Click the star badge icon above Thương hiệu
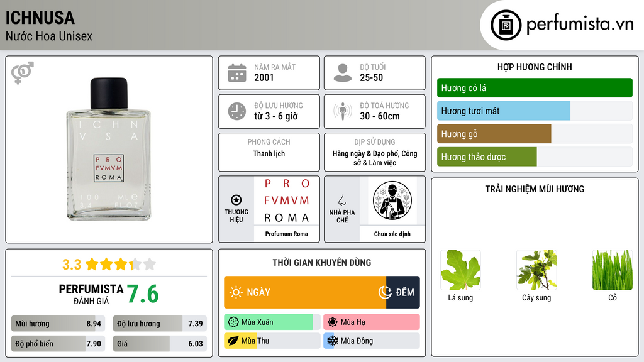This screenshot has width=644, height=362. click(236, 200)
